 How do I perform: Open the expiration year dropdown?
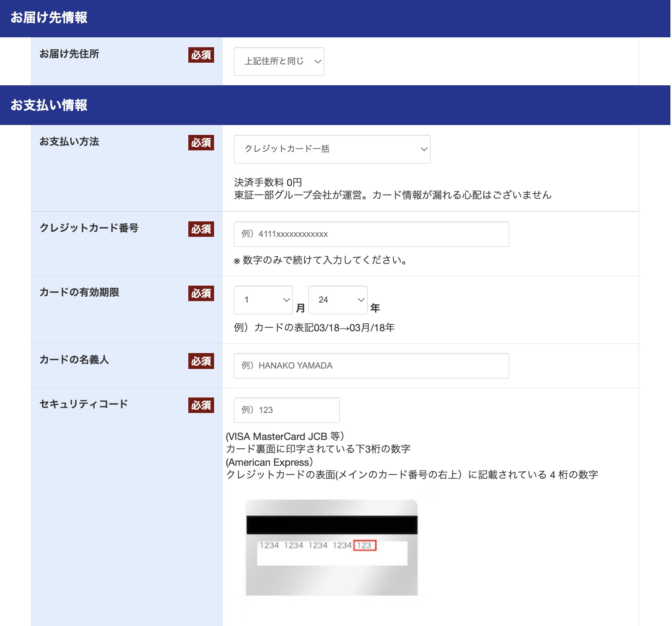[x=338, y=300]
